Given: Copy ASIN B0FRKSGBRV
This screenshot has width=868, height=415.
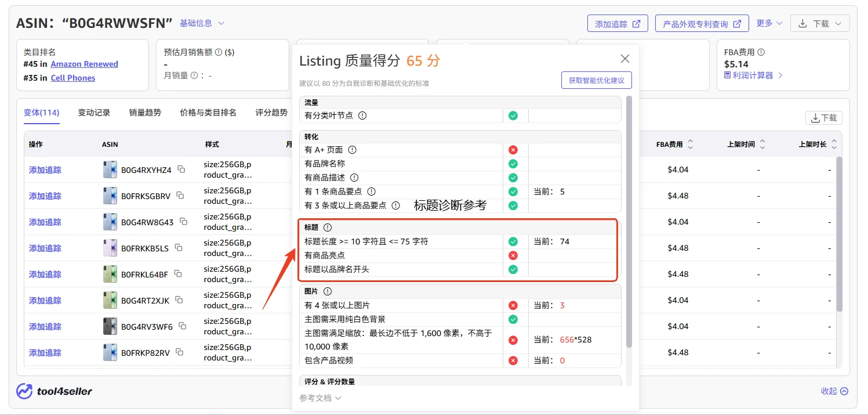Looking at the screenshot, I should 180,196.
